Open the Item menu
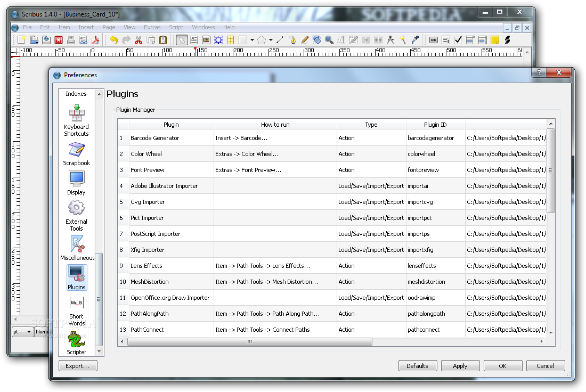 64,27
